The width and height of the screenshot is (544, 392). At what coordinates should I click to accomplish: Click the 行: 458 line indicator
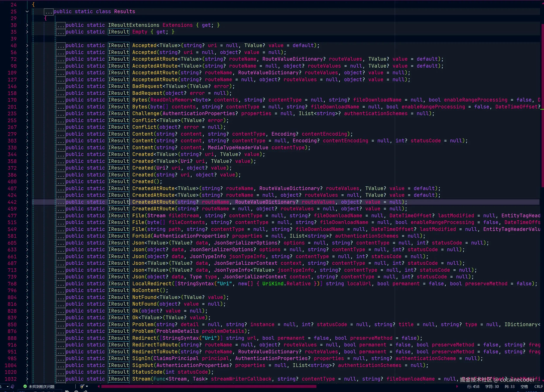(x=473, y=386)
